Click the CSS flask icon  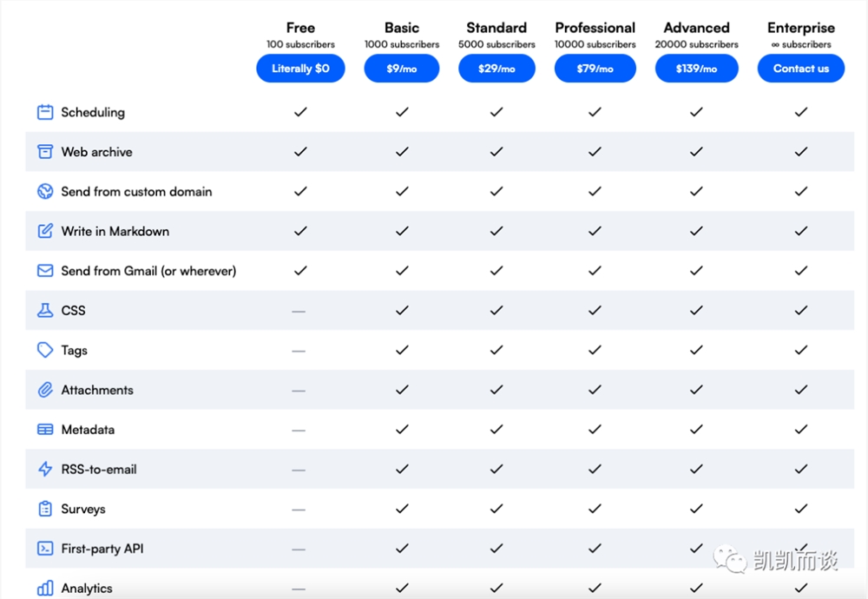click(45, 310)
